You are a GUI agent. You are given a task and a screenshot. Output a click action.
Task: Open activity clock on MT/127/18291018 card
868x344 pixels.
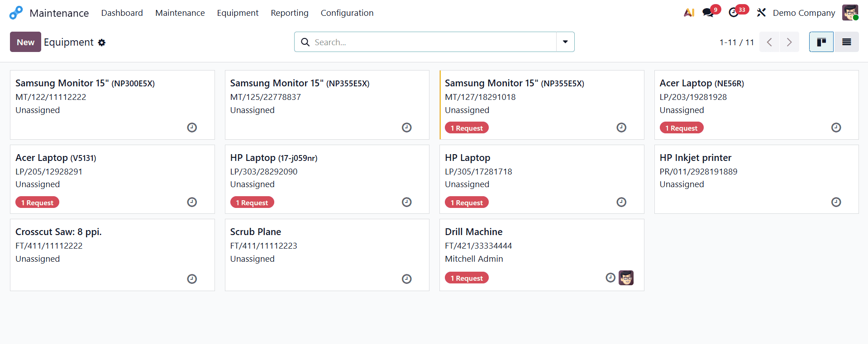pos(621,127)
